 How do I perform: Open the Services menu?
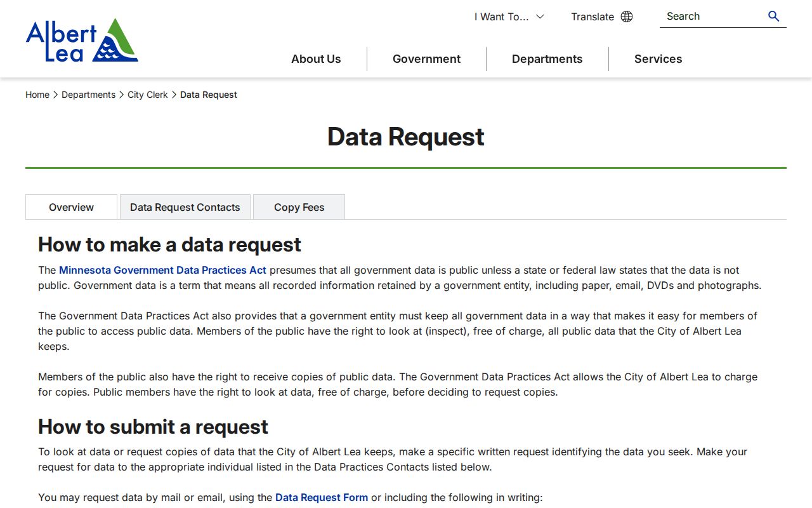[658, 59]
